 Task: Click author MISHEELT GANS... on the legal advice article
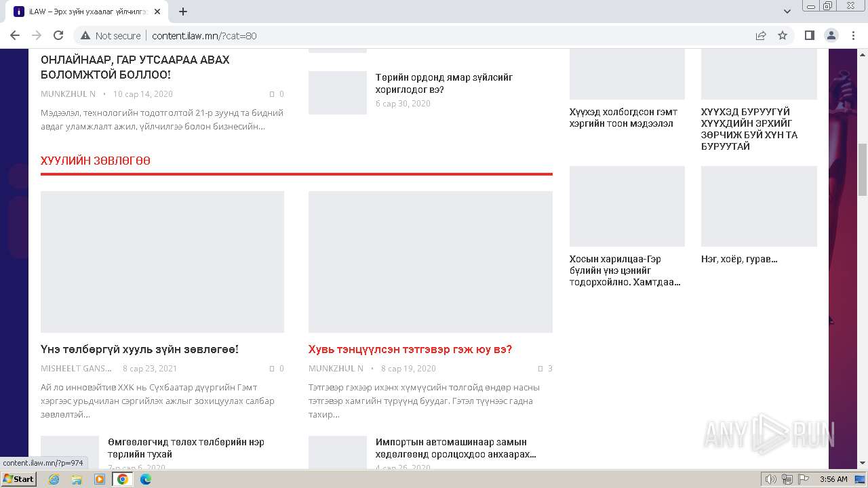point(77,369)
